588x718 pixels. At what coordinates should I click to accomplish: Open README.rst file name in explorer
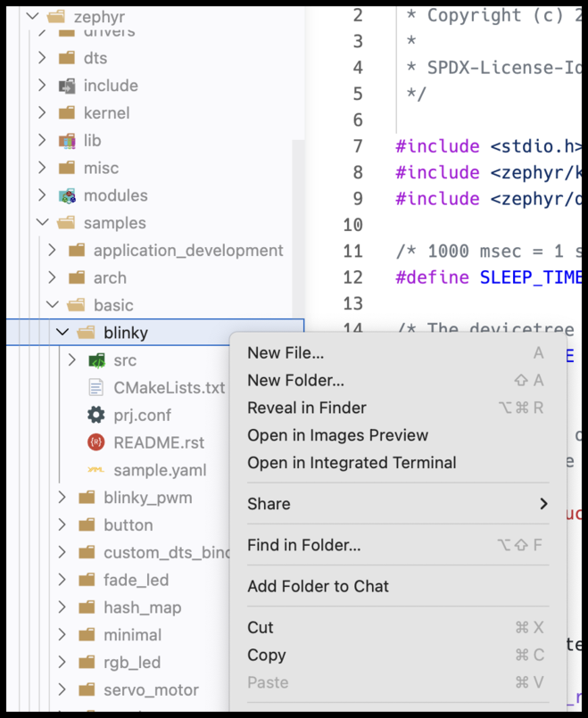pyautogui.click(x=159, y=442)
